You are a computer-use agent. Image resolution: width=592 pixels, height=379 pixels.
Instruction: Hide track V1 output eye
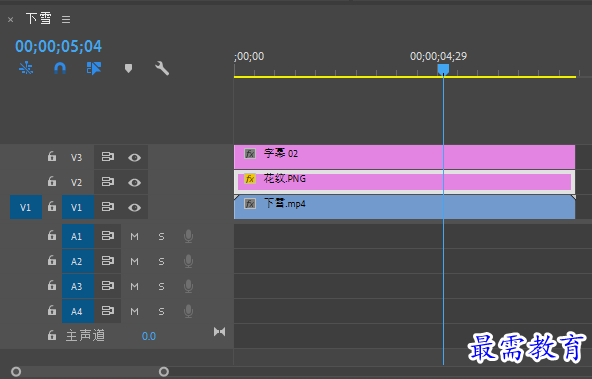pyautogui.click(x=134, y=208)
